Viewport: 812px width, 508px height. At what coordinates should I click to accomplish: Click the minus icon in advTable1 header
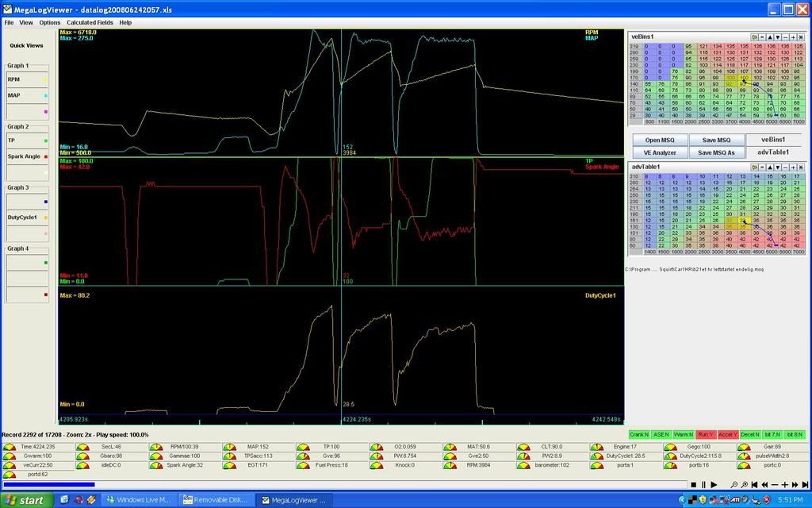point(786,167)
